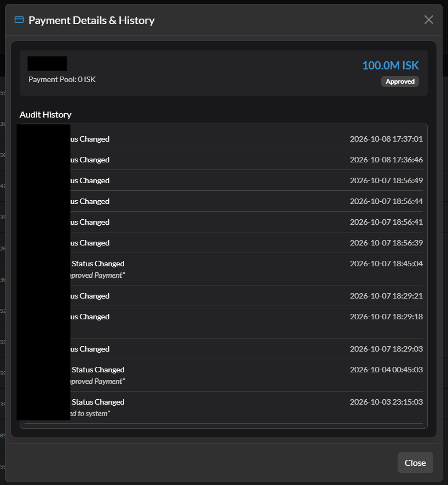The image size is (448, 485).
Task: Select timestamp 2026-10-07 18:29:21
Action: pyautogui.click(x=386, y=296)
